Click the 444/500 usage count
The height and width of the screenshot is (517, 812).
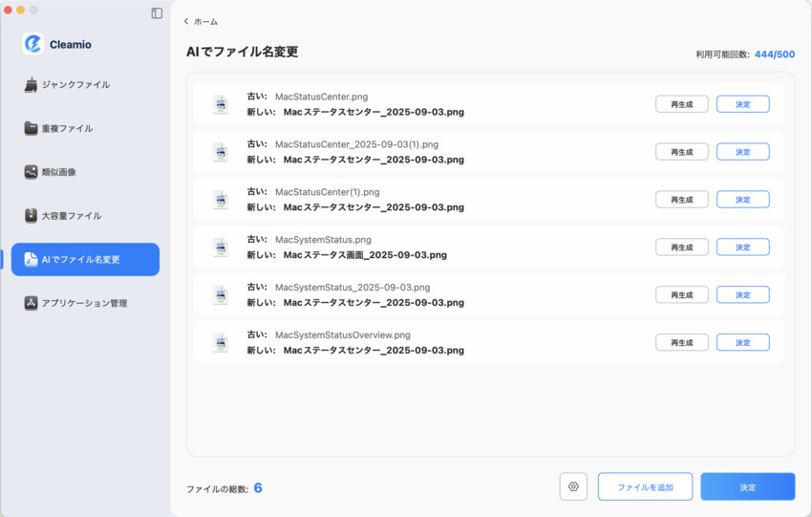(775, 54)
